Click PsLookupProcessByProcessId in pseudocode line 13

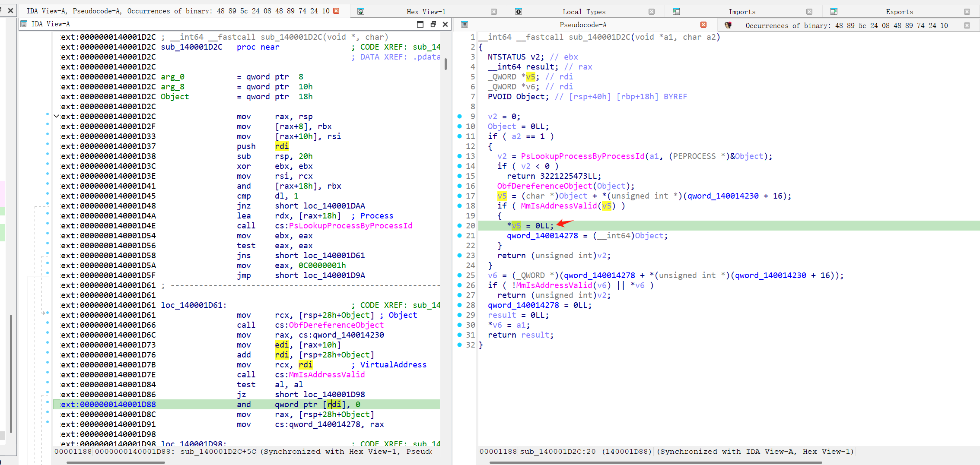[x=582, y=156]
